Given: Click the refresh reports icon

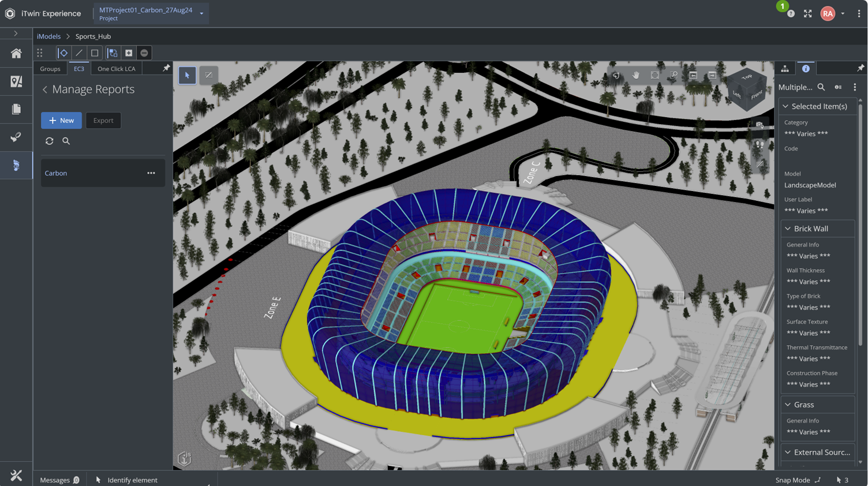Looking at the screenshot, I should [x=50, y=141].
